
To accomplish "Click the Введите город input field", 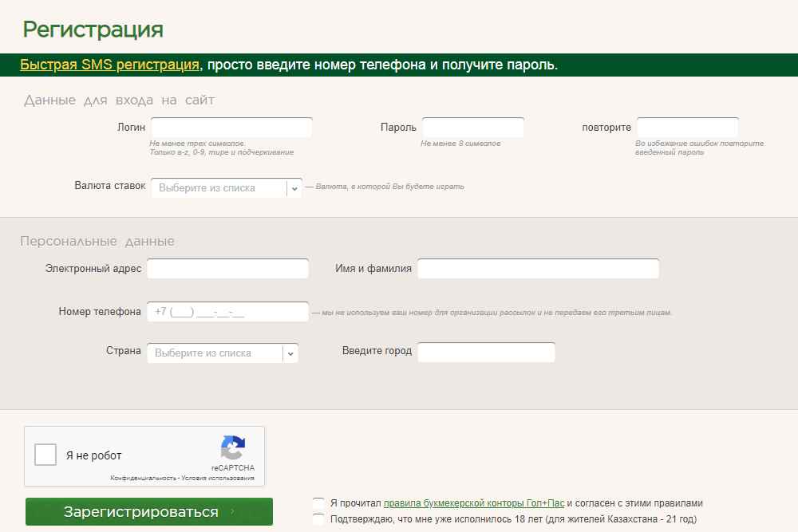I will pos(486,353).
